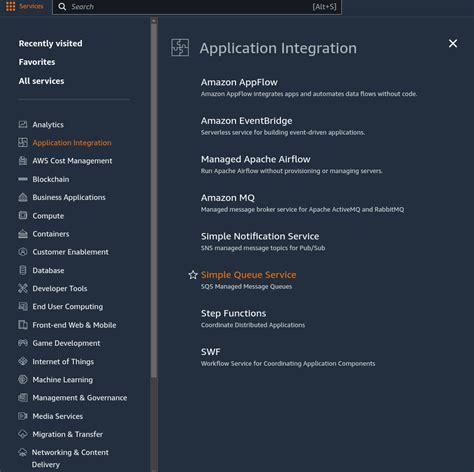The height and width of the screenshot is (472, 474).
Task: Open the AWS Cost Management category
Action: [x=72, y=161]
